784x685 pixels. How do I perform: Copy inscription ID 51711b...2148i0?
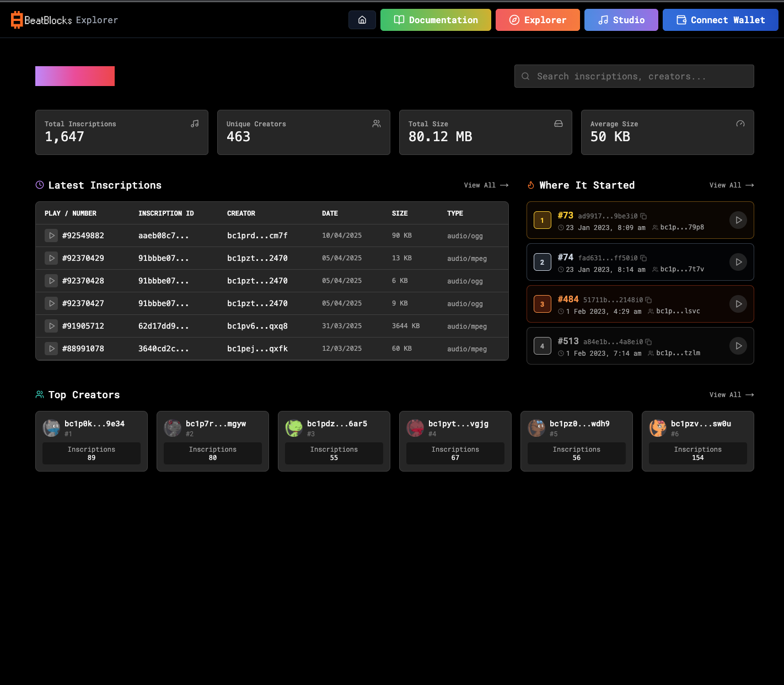point(648,300)
